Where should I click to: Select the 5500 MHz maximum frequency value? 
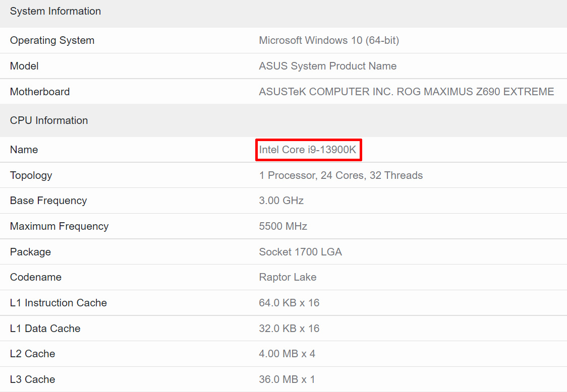[x=283, y=226]
